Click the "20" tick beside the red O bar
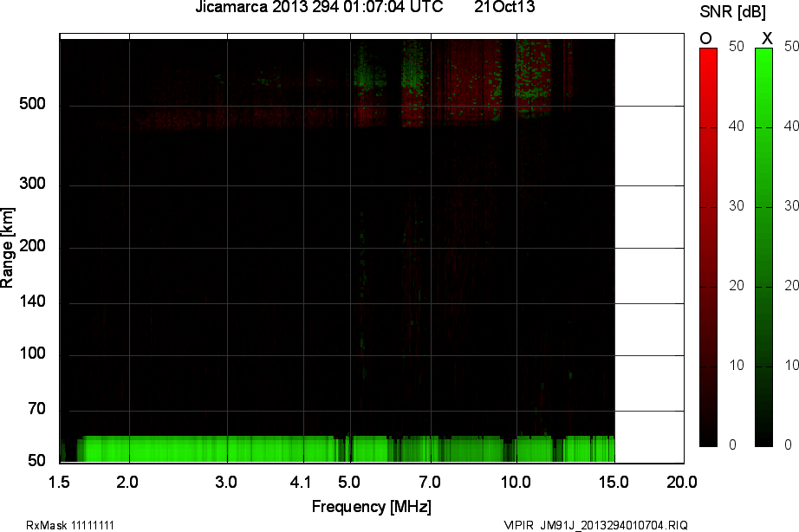 click(737, 286)
